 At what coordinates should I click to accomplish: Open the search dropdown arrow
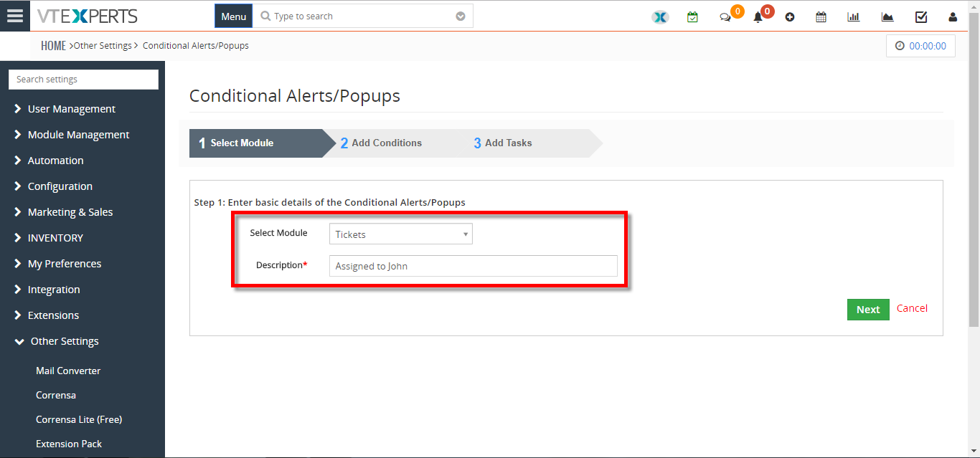[x=461, y=16]
